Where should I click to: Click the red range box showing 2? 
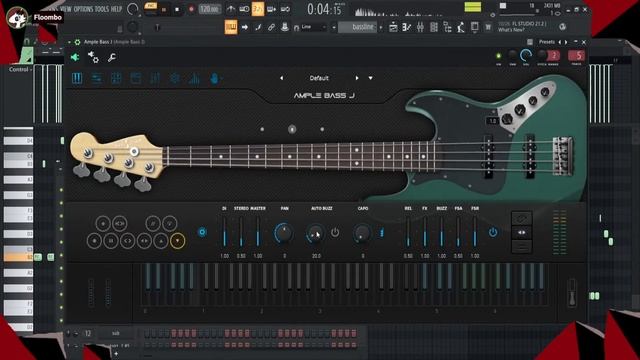pos(554,56)
